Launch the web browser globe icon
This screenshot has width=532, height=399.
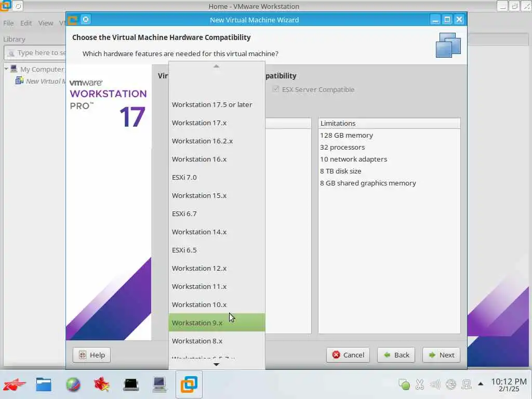[73, 384]
